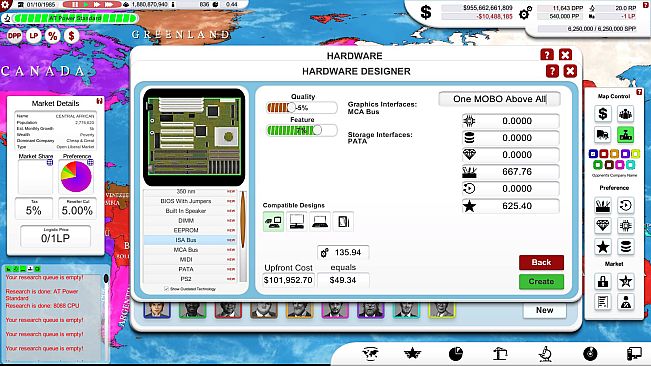Close the Hardware Designer panel

[x=570, y=71]
